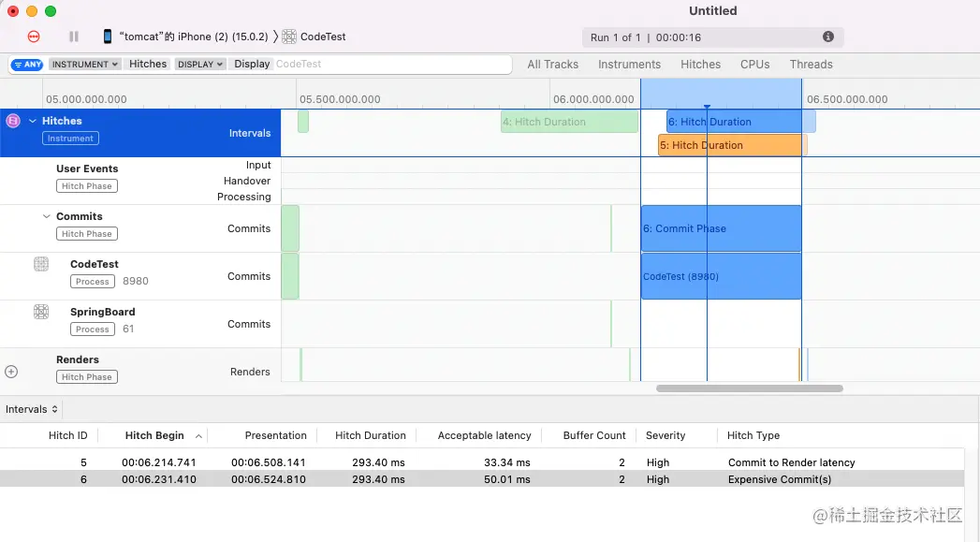Select the User Events track label

[x=87, y=168]
